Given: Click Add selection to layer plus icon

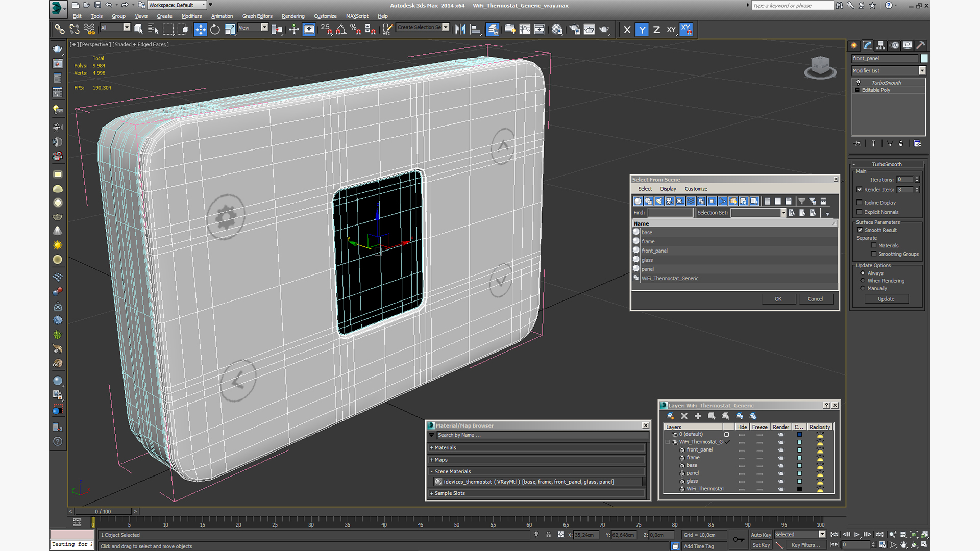Looking at the screenshot, I should [698, 416].
